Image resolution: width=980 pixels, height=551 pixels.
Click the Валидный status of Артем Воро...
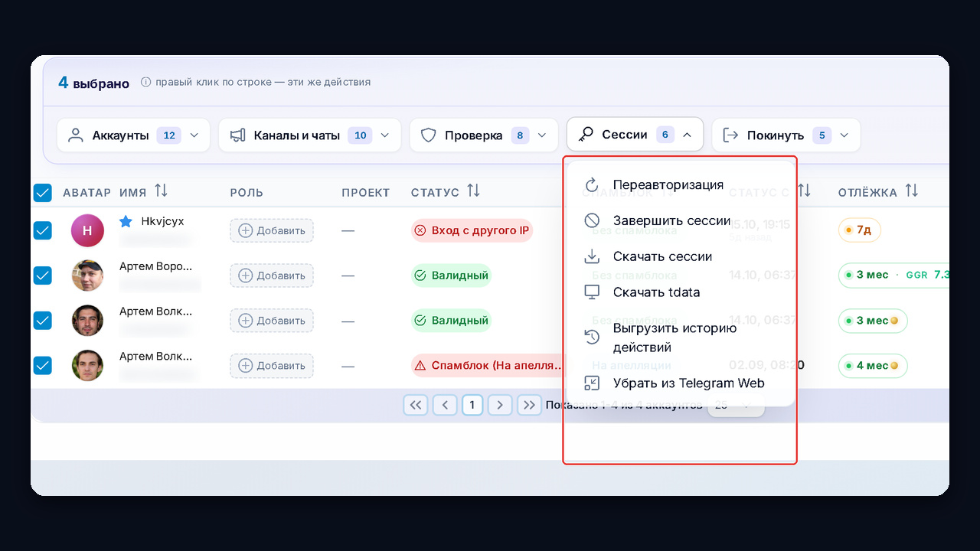451,275
